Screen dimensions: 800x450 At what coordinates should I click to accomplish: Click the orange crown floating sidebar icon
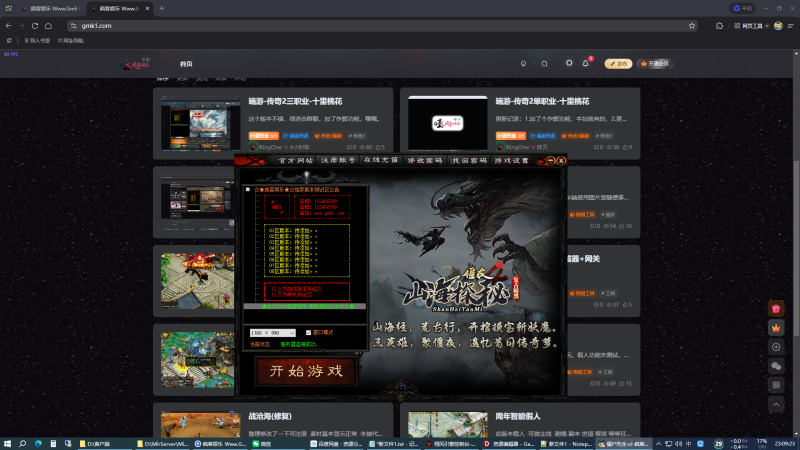click(x=776, y=328)
